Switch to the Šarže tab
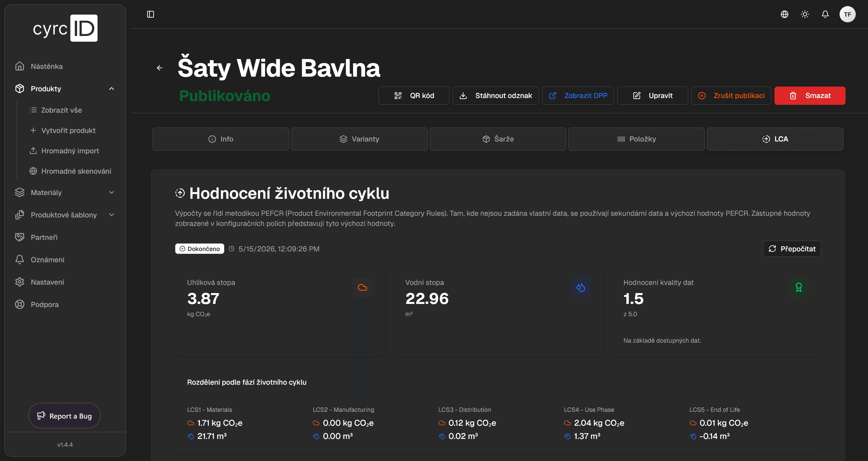 498,139
